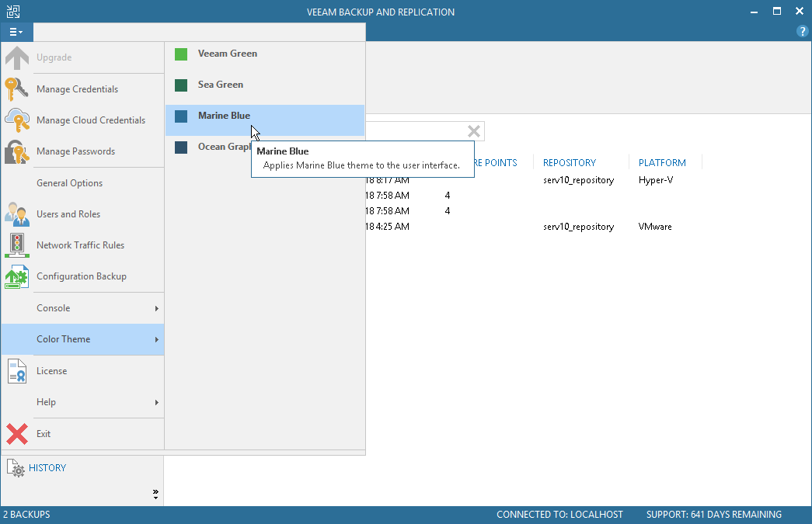
Task: Click the Manage Cloud Credentials icon
Action: tap(16, 120)
